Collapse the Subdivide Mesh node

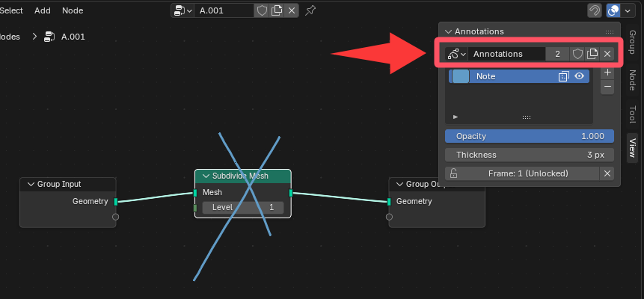click(x=206, y=176)
